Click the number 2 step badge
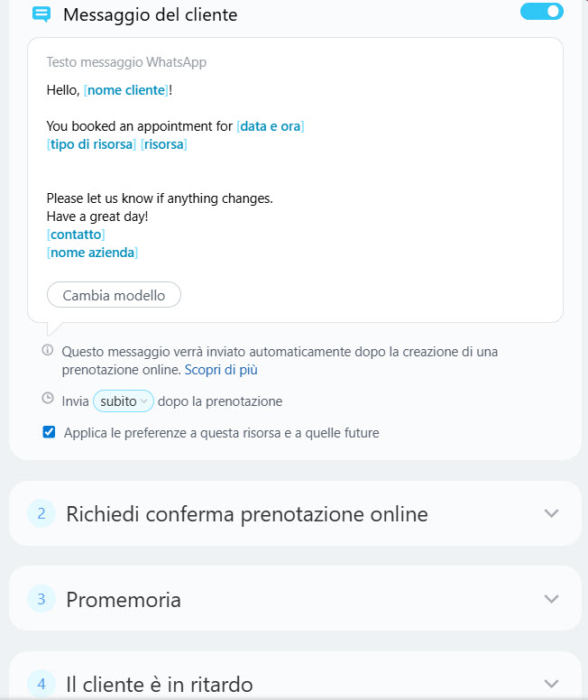 [41, 513]
